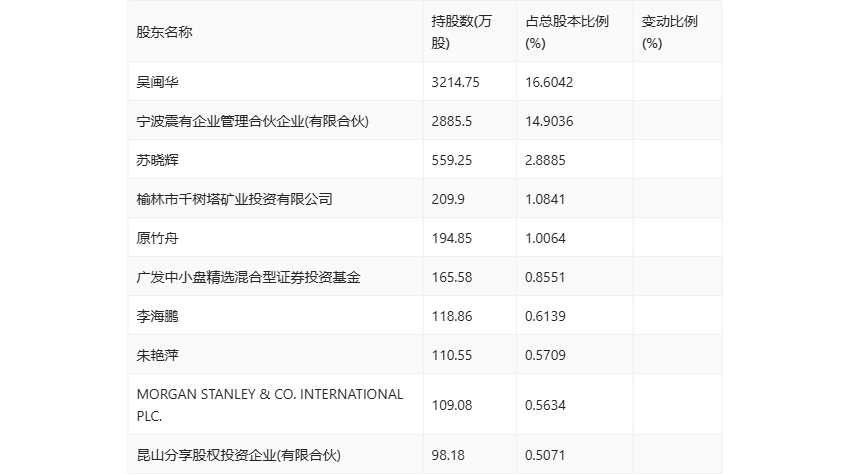Select the share count 98.18
Screen dimensions: 850x474
click(448, 455)
